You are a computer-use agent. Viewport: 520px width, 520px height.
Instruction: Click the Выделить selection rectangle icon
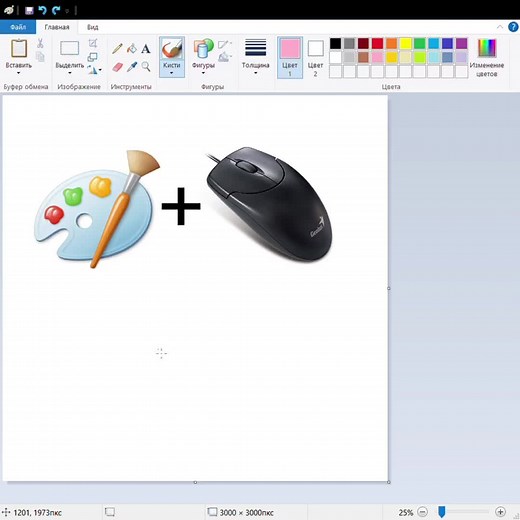pyautogui.click(x=69, y=48)
